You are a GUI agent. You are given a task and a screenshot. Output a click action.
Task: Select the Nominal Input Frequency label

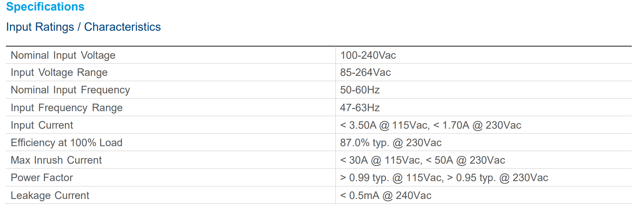click(x=70, y=90)
